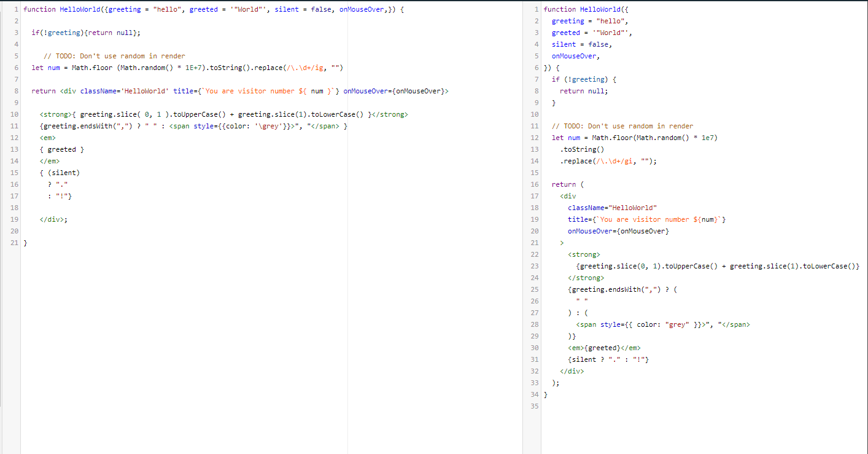Click line number 17 in right output gutter
868x454 pixels.
(x=535, y=196)
